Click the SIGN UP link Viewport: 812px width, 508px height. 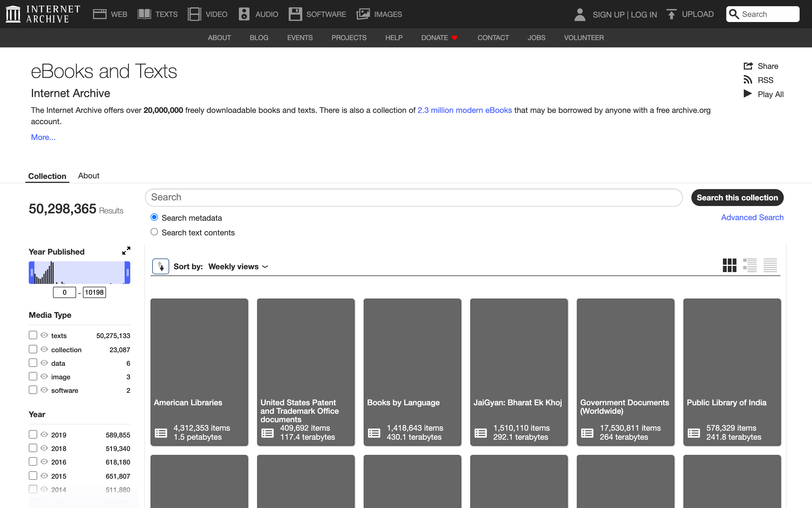click(608, 14)
